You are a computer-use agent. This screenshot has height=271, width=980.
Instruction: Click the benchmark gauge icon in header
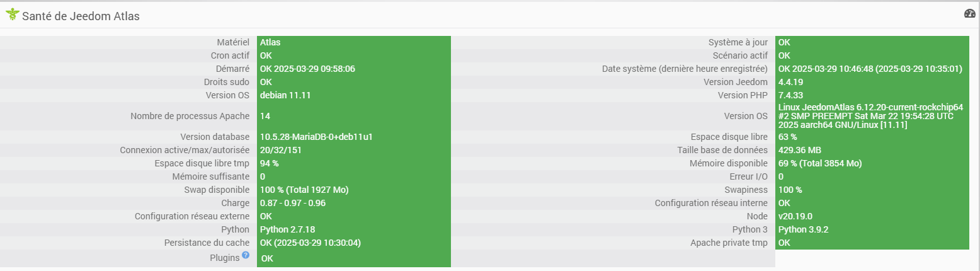click(969, 14)
